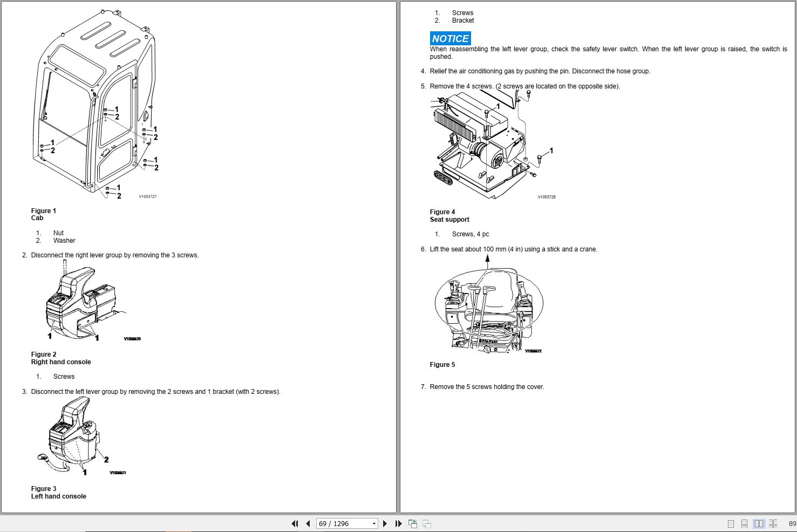Click the 'Seat support' caption

pos(449,220)
